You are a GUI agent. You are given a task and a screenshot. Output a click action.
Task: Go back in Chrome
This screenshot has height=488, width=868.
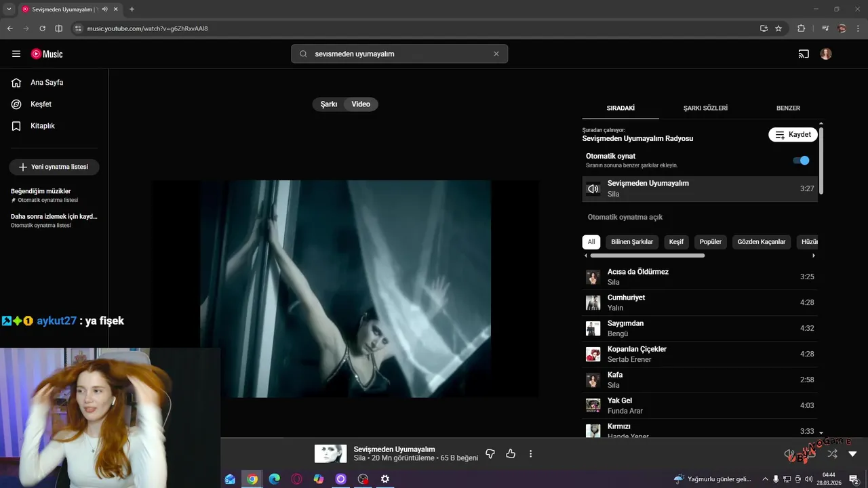[x=9, y=28]
